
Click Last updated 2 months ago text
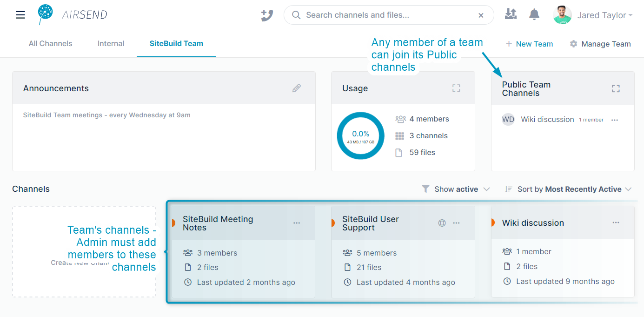pos(246,282)
